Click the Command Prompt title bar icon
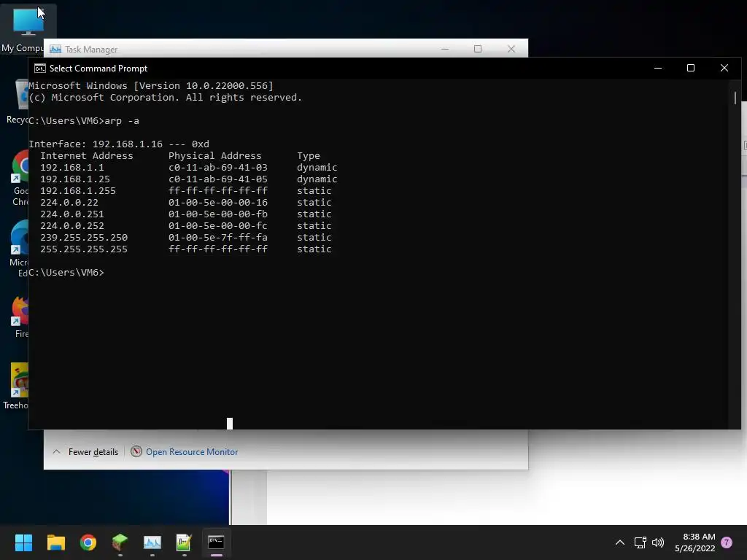 (x=40, y=69)
